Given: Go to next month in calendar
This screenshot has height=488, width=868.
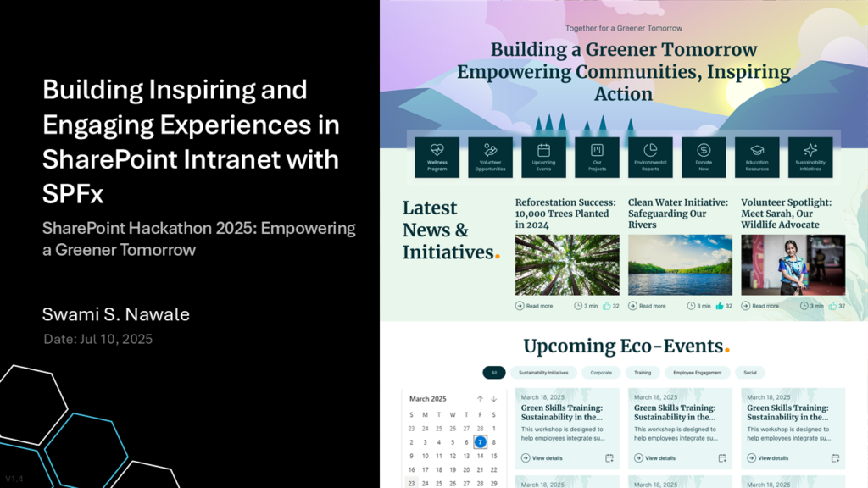Looking at the screenshot, I should [x=494, y=399].
